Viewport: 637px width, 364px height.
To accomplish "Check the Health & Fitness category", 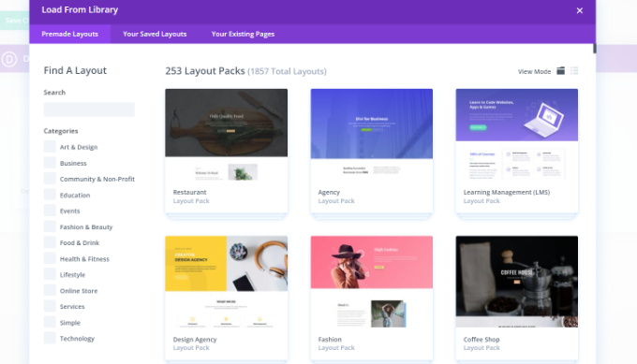I will pos(50,258).
